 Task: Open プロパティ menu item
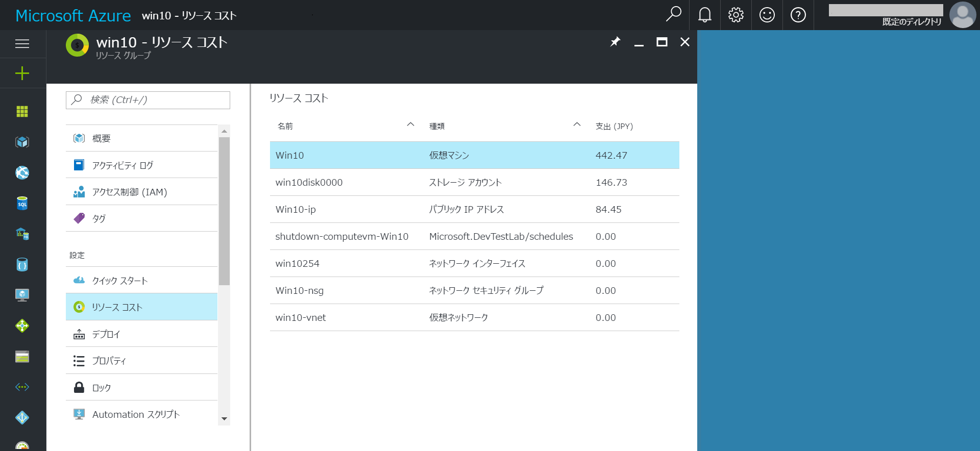pyautogui.click(x=141, y=361)
